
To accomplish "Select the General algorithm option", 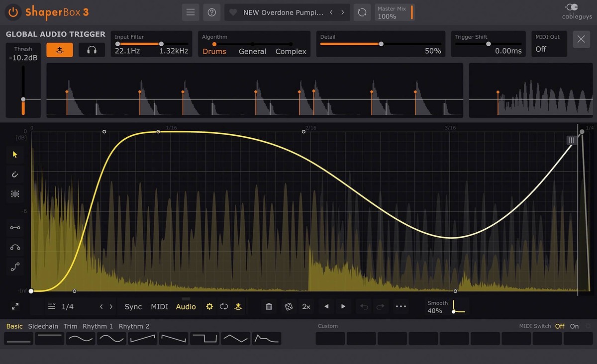I will coord(252,51).
